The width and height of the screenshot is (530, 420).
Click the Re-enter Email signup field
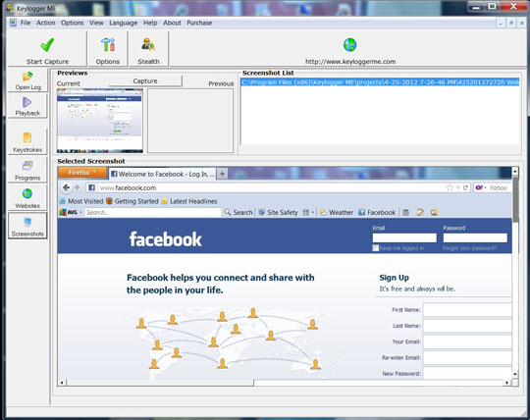coord(467,357)
